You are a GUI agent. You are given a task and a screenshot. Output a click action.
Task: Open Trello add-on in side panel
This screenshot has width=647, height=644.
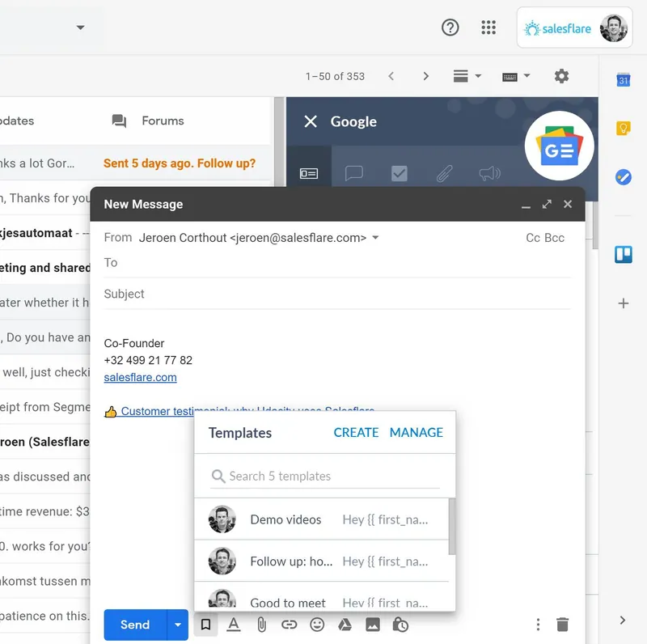point(623,254)
